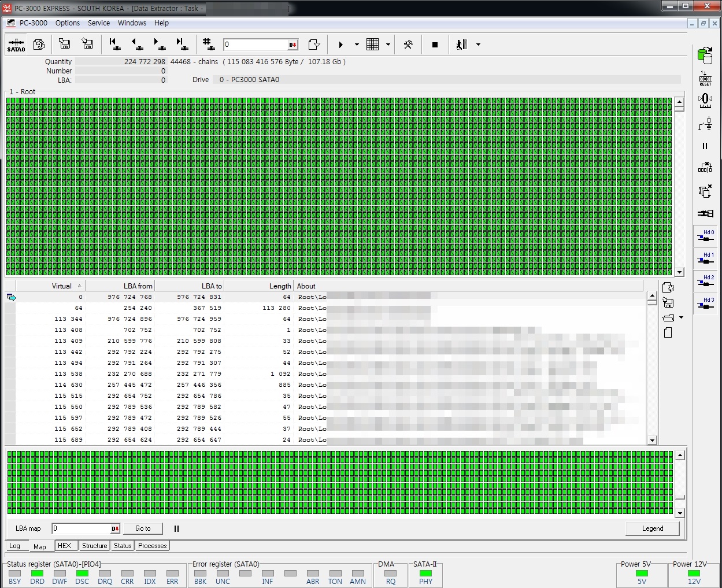Switch to the Structure tab
This screenshot has width=722, height=588.
coord(94,546)
